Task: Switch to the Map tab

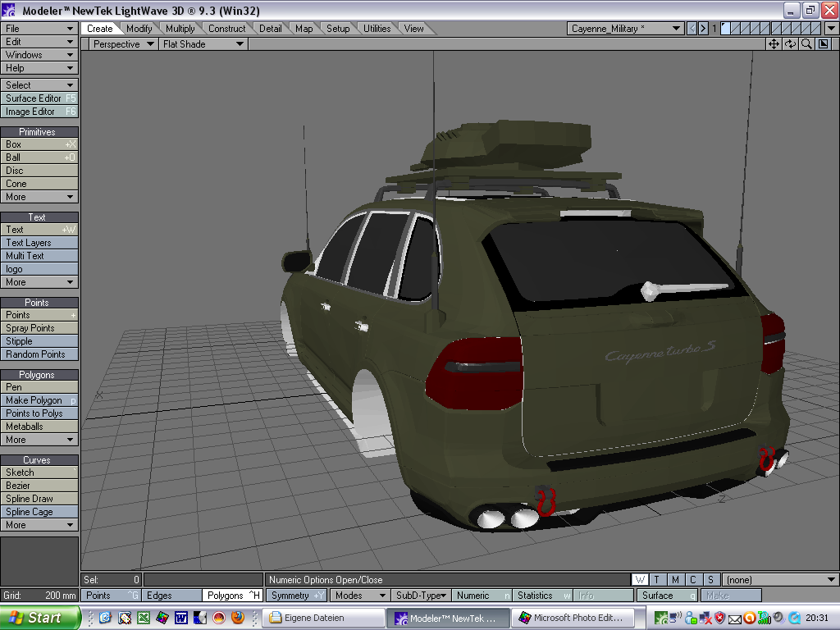Action: point(304,29)
